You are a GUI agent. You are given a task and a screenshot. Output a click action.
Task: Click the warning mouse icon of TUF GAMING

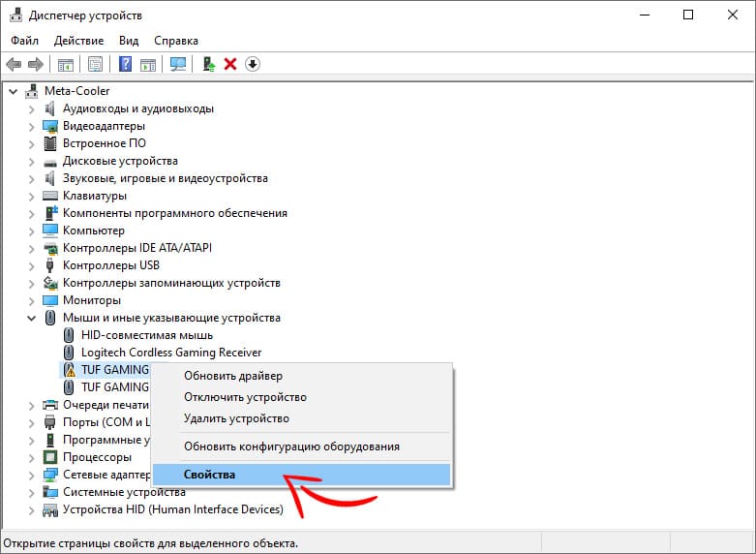tap(70, 370)
